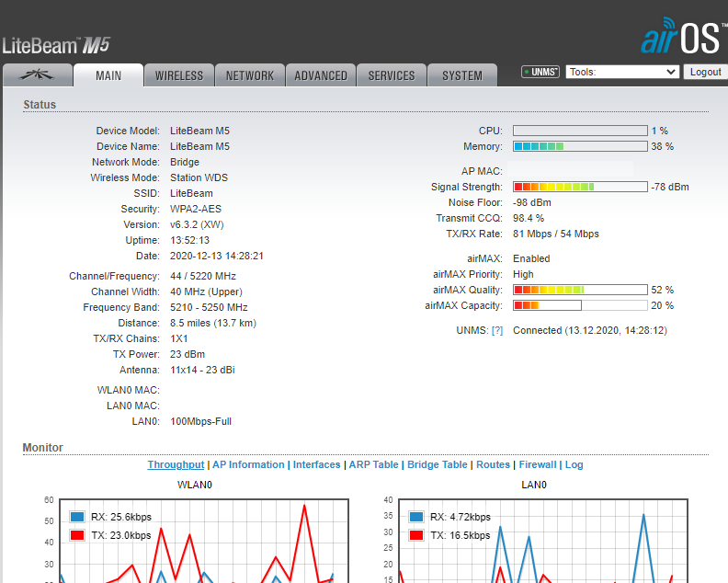
Task: Click the Wireless Mode value Station WDS
Action: pyautogui.click(x=199, y=177)
